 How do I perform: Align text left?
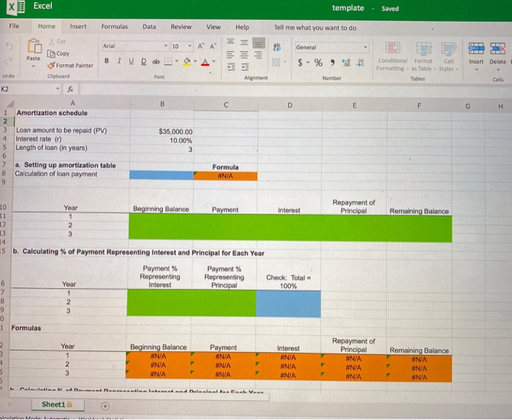pyautogui.click(x=231, y=54)
